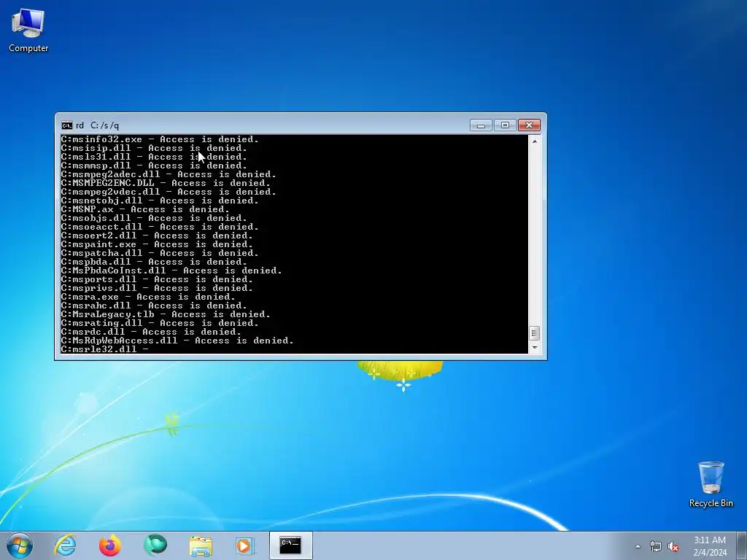Click the line C:msinfo32.exe - Access is denied

(160, 139)
